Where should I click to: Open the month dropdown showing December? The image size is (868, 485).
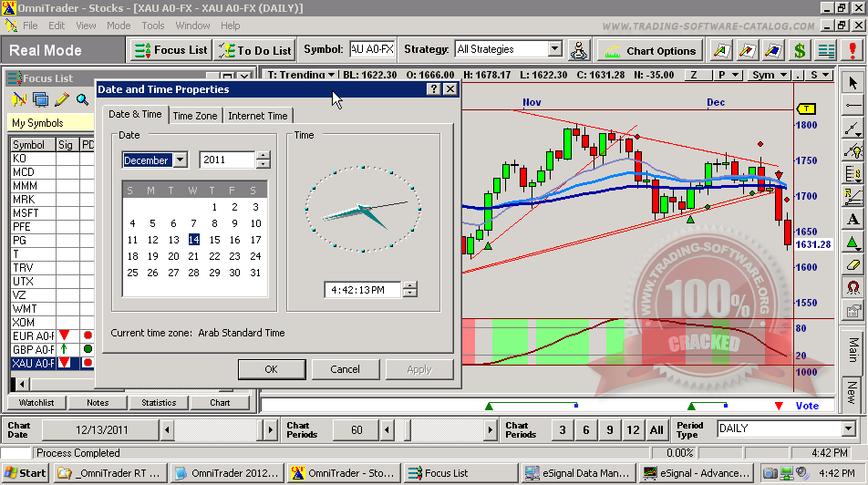pyautogui.click(x=180, y=160)
